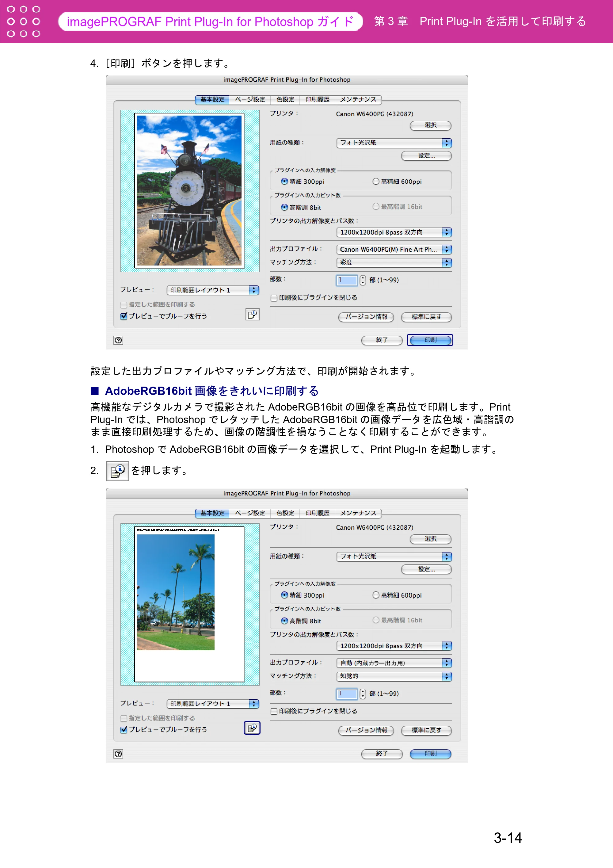Click the 選択 printer button in the locomotive dialog
This screenshot has width=613, height=868.
(430, 125)
